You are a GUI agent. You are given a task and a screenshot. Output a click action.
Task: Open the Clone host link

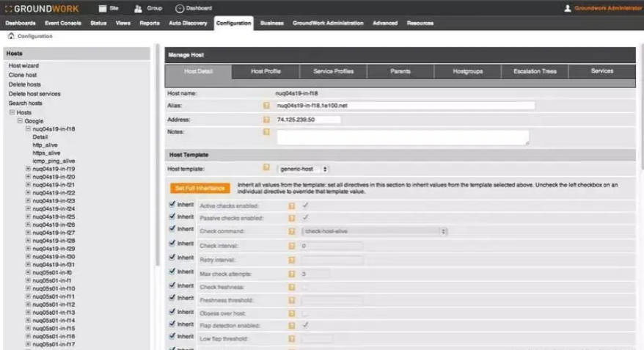23,75
